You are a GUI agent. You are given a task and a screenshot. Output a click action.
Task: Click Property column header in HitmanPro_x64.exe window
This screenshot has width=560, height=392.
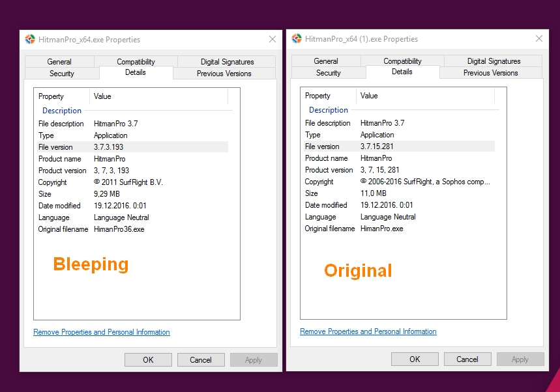(62, 96)
